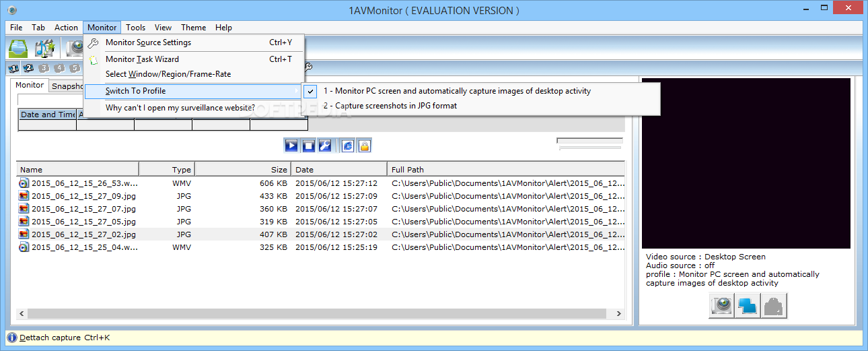The height and width of the screenshot is (351, 868).
Task: Switch to monitor channel 4 icon
Action: click(x=59, y=68)
